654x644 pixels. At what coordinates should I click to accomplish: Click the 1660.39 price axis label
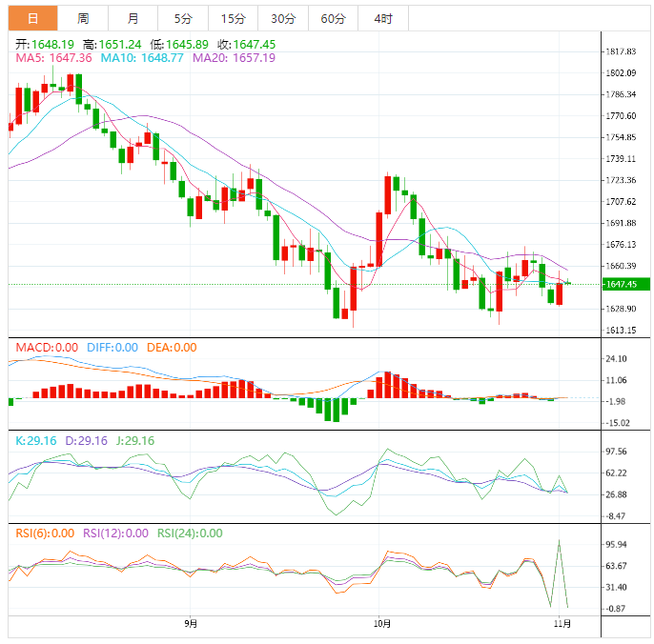(621, 266)
